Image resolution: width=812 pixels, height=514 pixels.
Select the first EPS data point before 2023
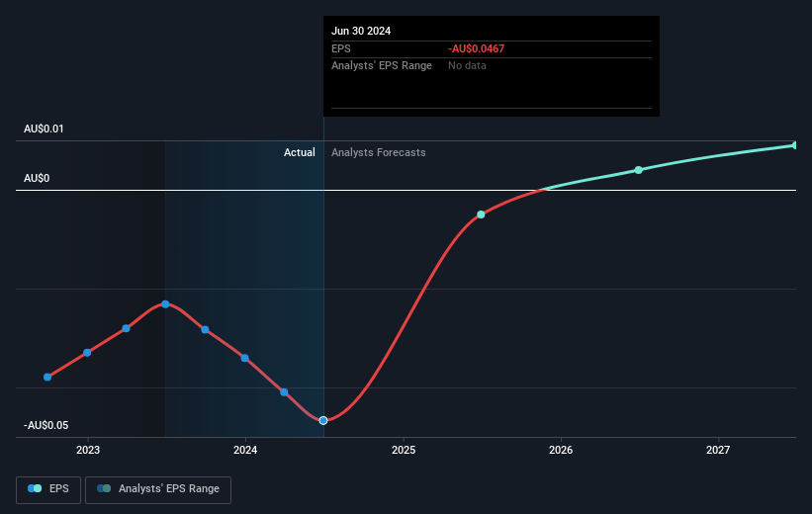pos(47,377)
